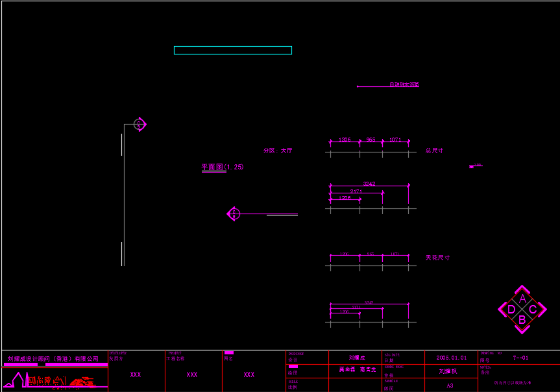
Task: Select the 审核 label in title block
Action: 389,375
